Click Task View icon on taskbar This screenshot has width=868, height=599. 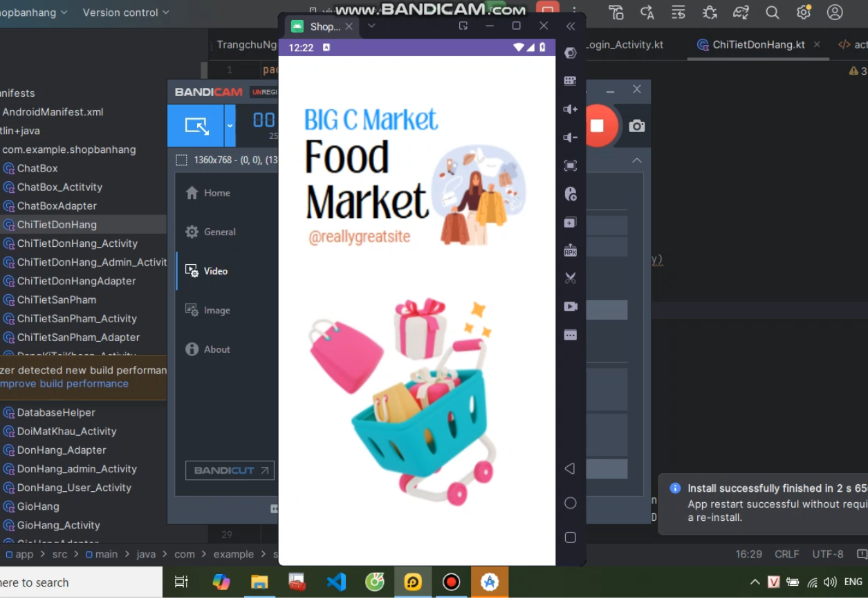pyautogui.click(x=181, y=582)
